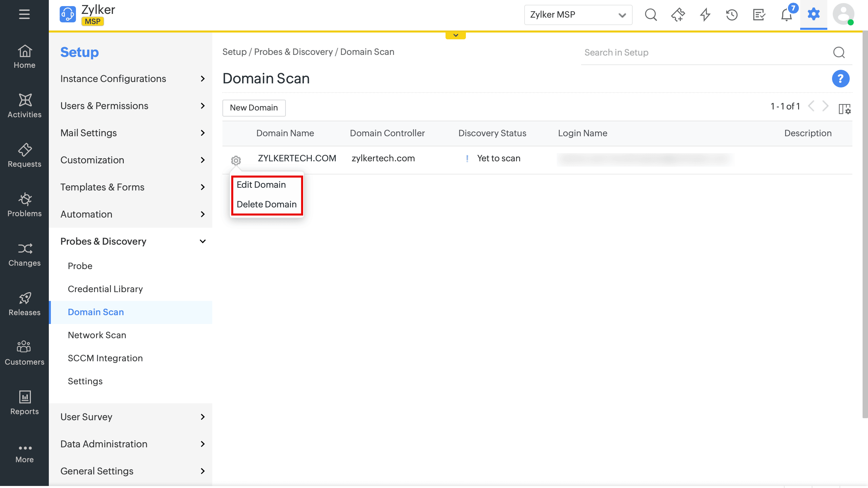The height and width of the screenshot is (488, 868).
Task: Open the column chooser table settings icon
Action: pos(844,109)
